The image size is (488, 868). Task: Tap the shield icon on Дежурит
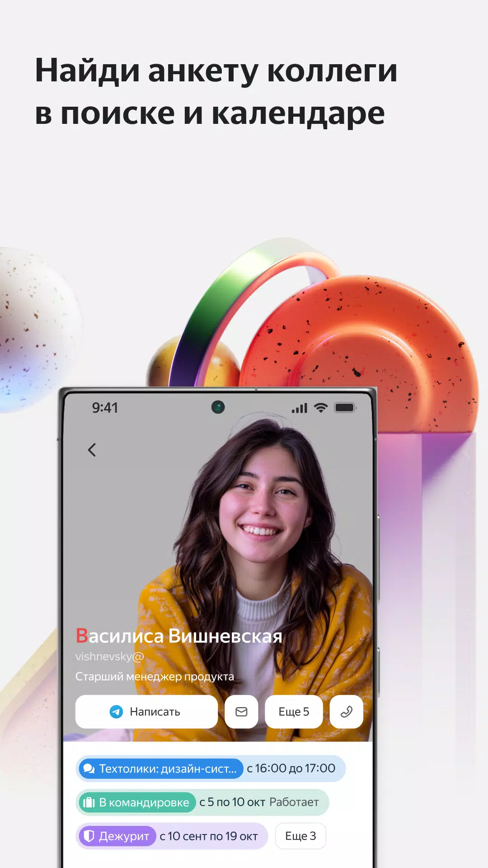click(89, 836)
